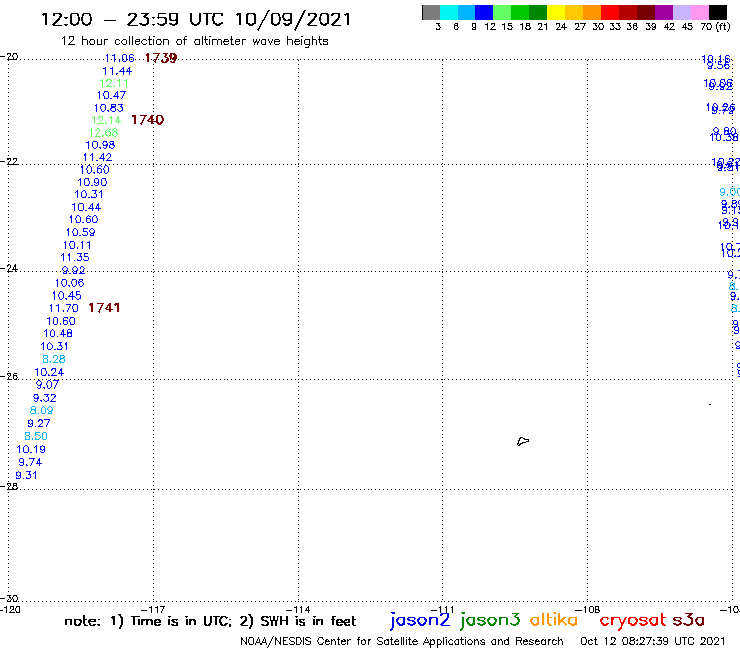740x650 pixels.
Task: Select the '12 hour collection' subtitle
Action: [x=194, y=41]
